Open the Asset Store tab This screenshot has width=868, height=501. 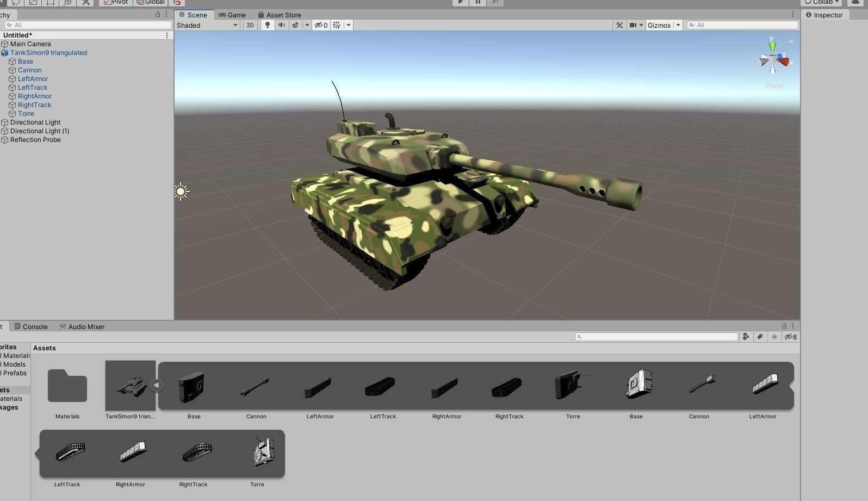(x=280, y=15)
